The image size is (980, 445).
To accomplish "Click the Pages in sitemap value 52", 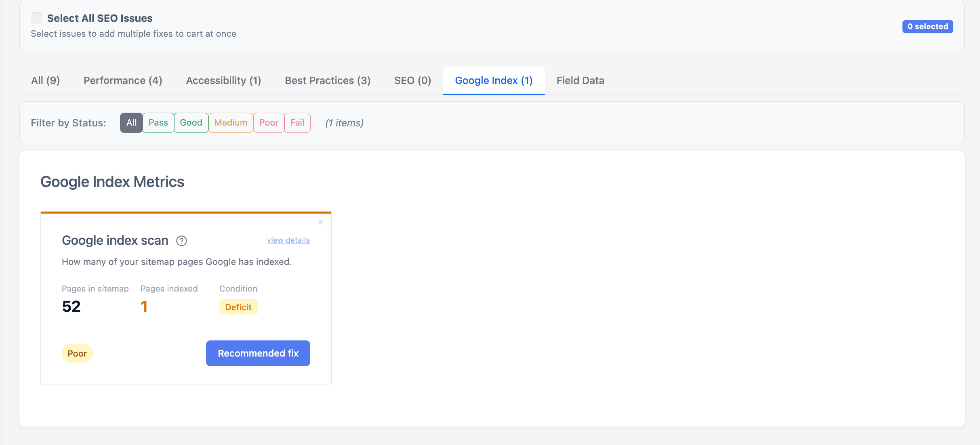I will tap(72, 306).
